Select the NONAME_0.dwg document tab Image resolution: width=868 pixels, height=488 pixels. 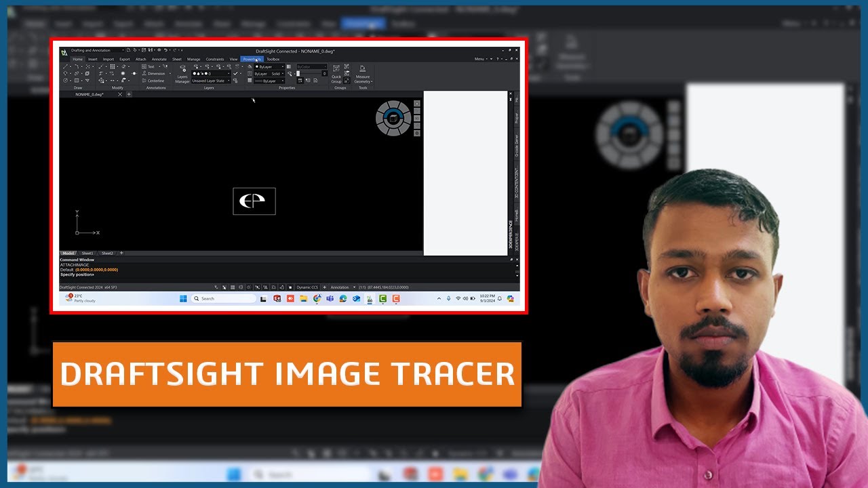point(89,94)
